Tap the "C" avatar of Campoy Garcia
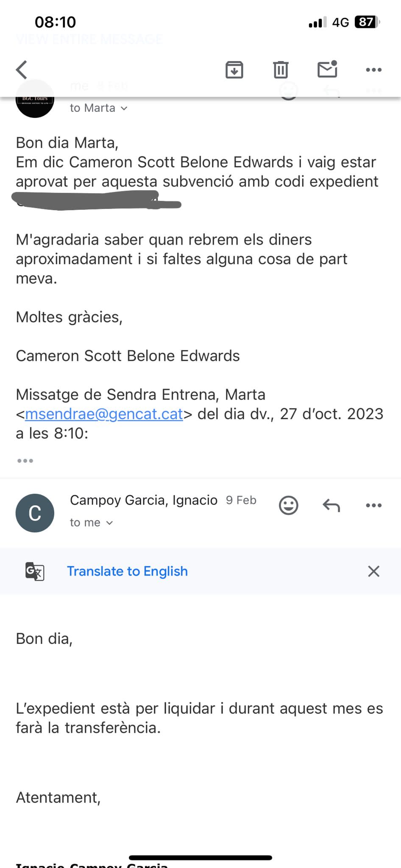This screenshot has height=868, width=401. pyautogui.click(x=35, y=513)
